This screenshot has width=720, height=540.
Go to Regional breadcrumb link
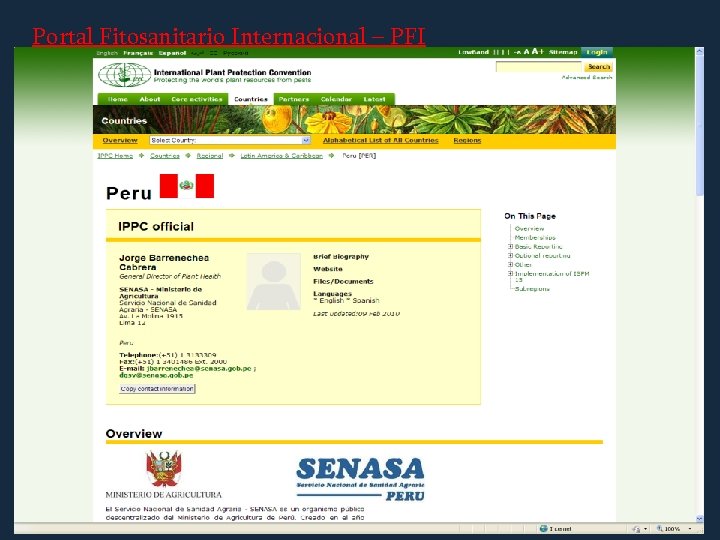coord(210,156)
